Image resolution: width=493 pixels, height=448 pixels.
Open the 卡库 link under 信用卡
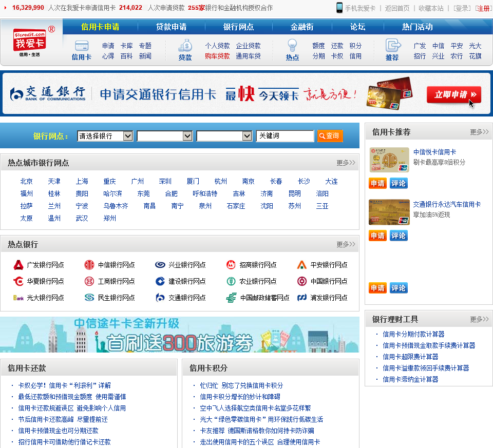click(x=126, y=46)
